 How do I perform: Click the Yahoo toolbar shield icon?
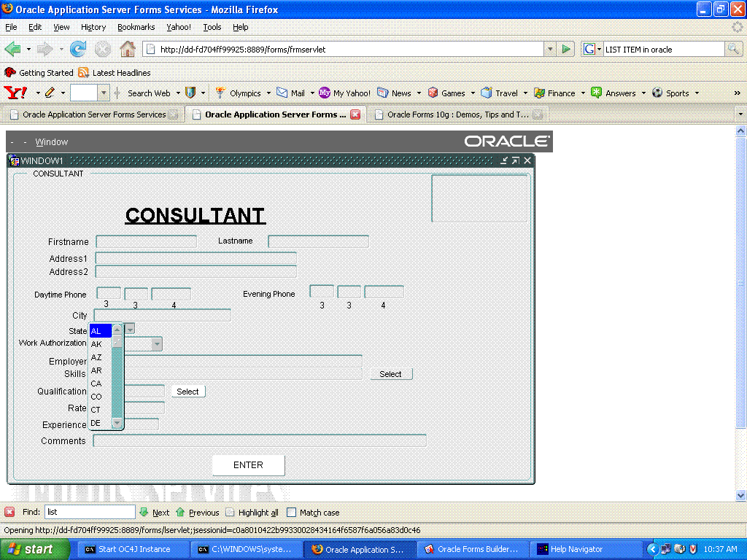(190, 93)
